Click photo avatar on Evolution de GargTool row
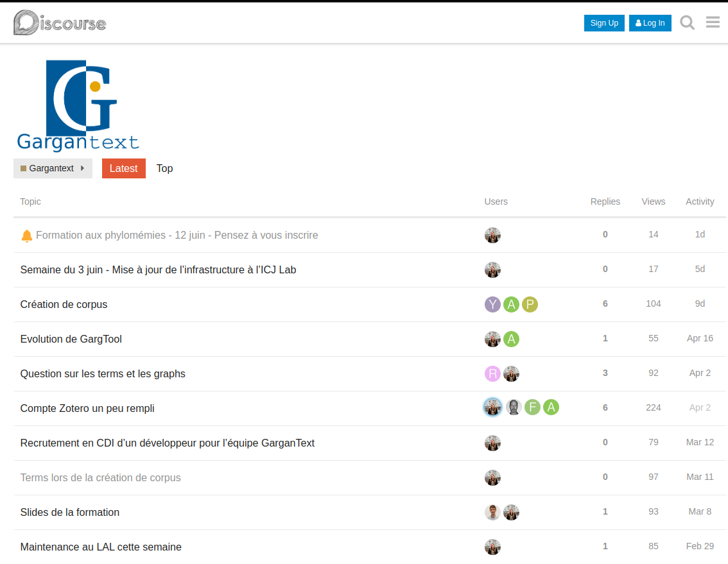The width and height of the screenshot is (728, 564). pyautogui.click(x=492, y=339)
